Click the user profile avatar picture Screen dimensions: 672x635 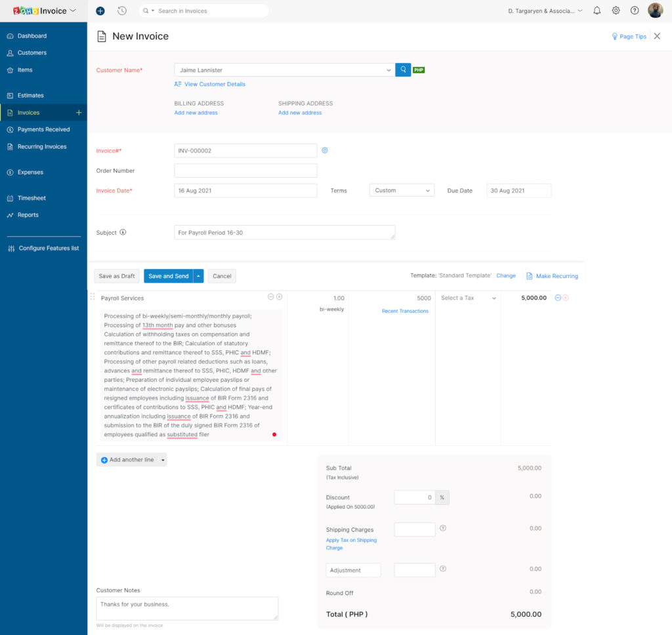pyautogui.click(x=654, y=10)
